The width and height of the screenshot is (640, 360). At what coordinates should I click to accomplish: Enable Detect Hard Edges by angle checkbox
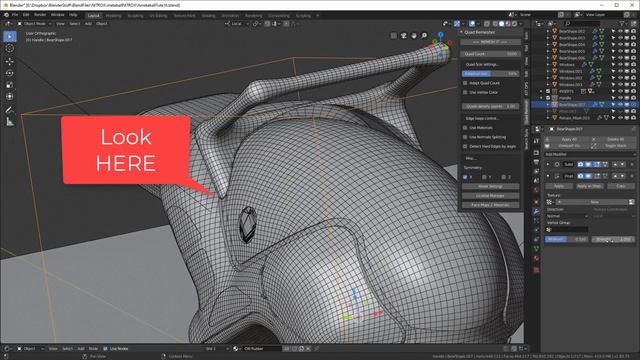(x=465, y=147)
